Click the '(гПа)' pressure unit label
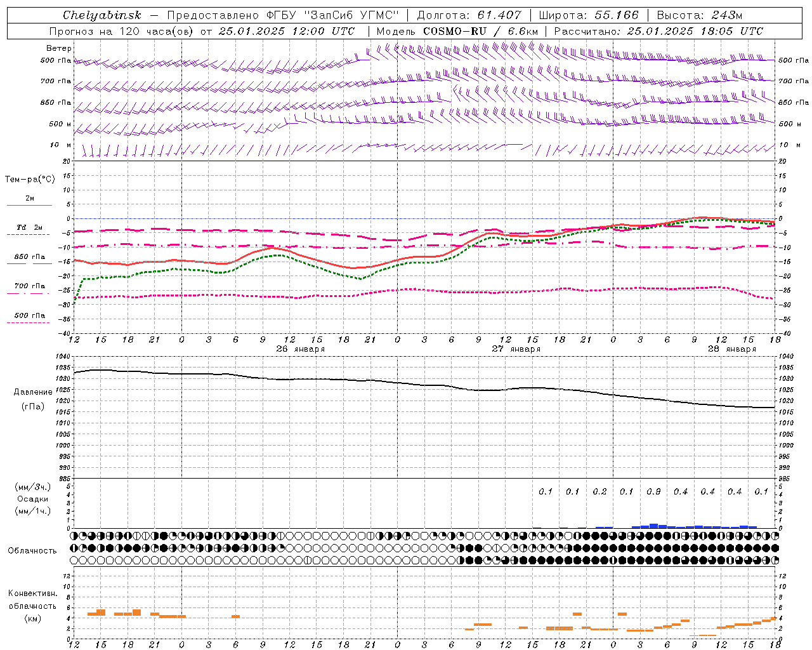This screenshot has width=812, height=650. pos(33,407)
